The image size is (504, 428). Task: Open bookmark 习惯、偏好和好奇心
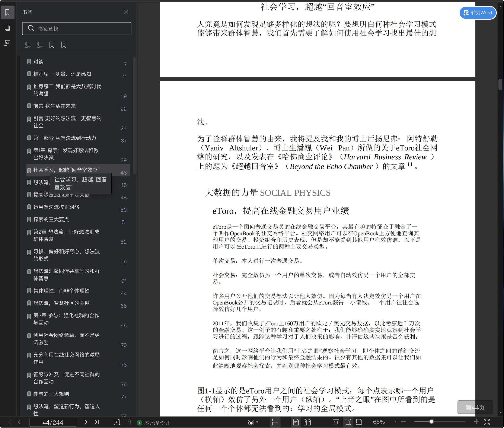point(78,255)
